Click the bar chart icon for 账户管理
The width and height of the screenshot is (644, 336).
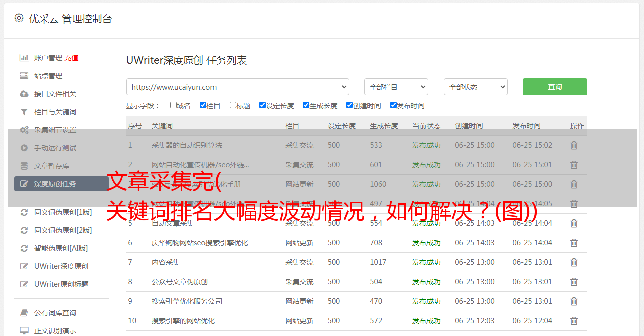[24, 58]
